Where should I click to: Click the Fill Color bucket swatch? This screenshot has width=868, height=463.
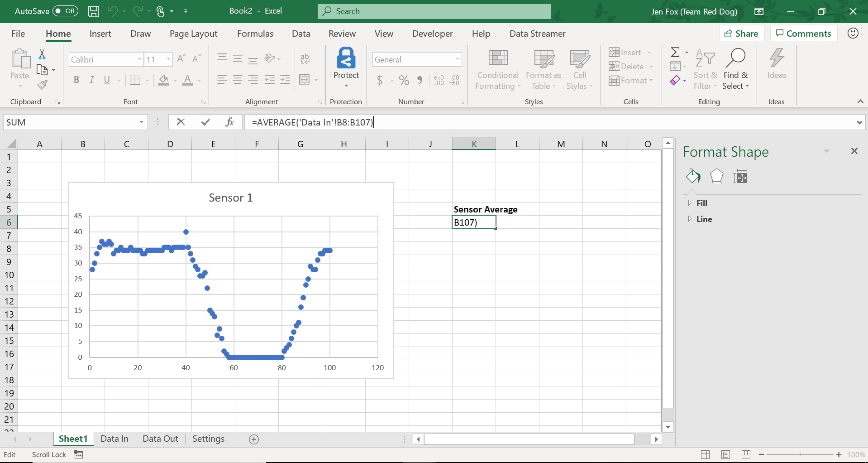coord(164,81)
